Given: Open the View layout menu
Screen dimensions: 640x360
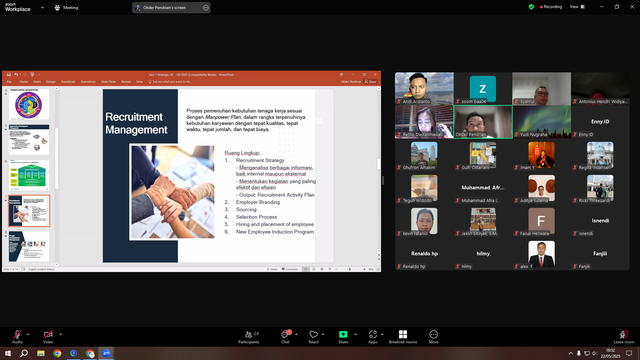Looking at the screenshot, I should 578,7.
